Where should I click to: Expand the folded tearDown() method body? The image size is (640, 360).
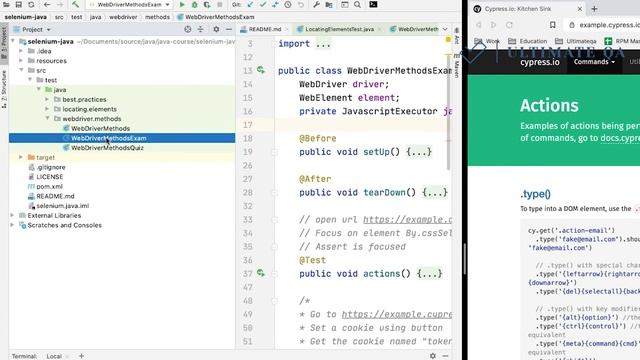click(435, 192)
